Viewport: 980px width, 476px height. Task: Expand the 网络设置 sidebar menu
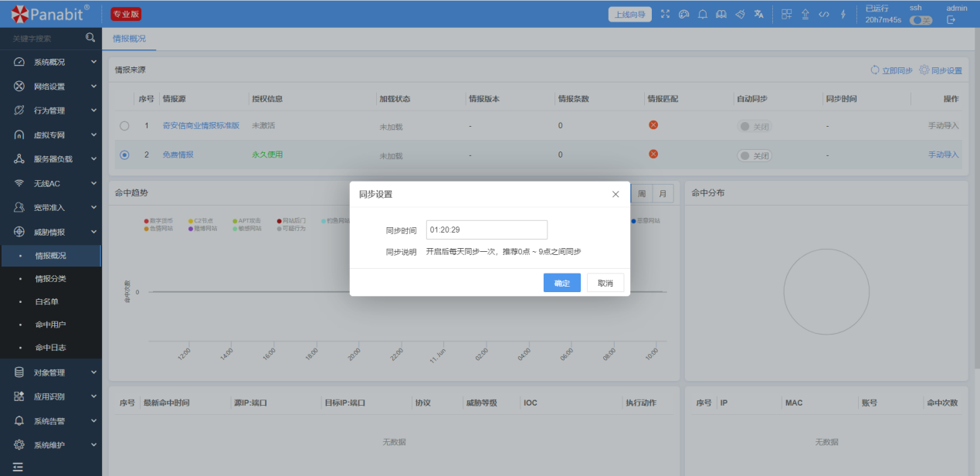[51, 86]
